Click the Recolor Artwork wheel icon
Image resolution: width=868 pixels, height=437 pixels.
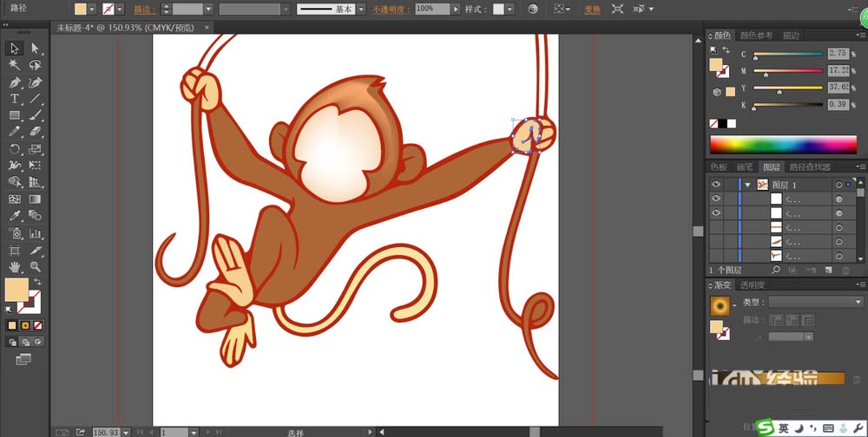533,9
